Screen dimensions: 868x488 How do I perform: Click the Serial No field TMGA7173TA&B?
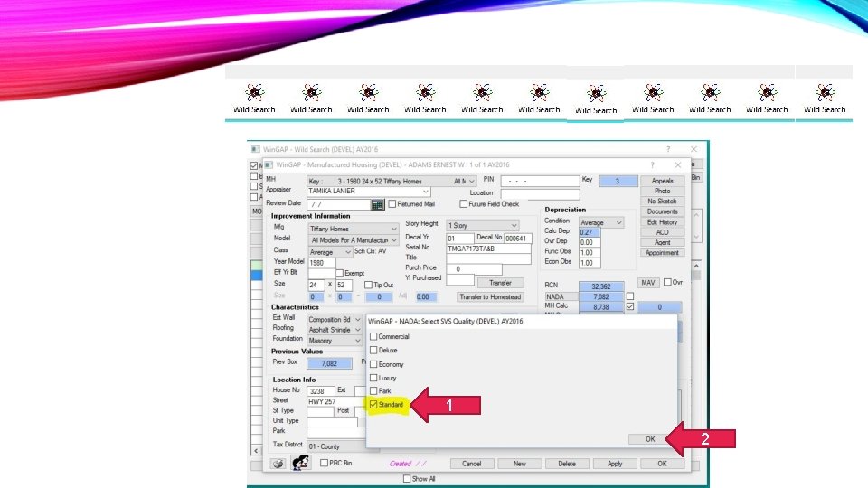[x=488, y=249]
